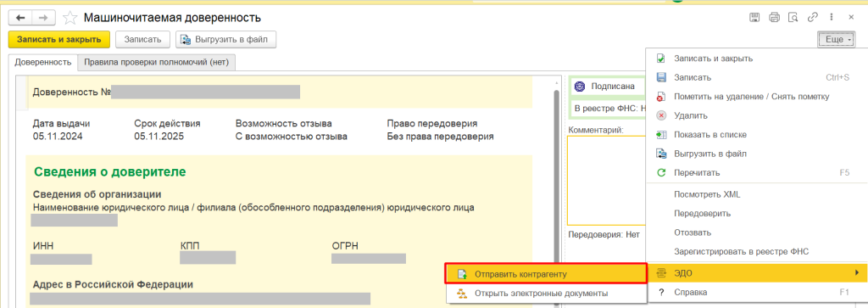
Task: Select Передоверить menu item
Action: pyautogui.click(x=756, y=213)
